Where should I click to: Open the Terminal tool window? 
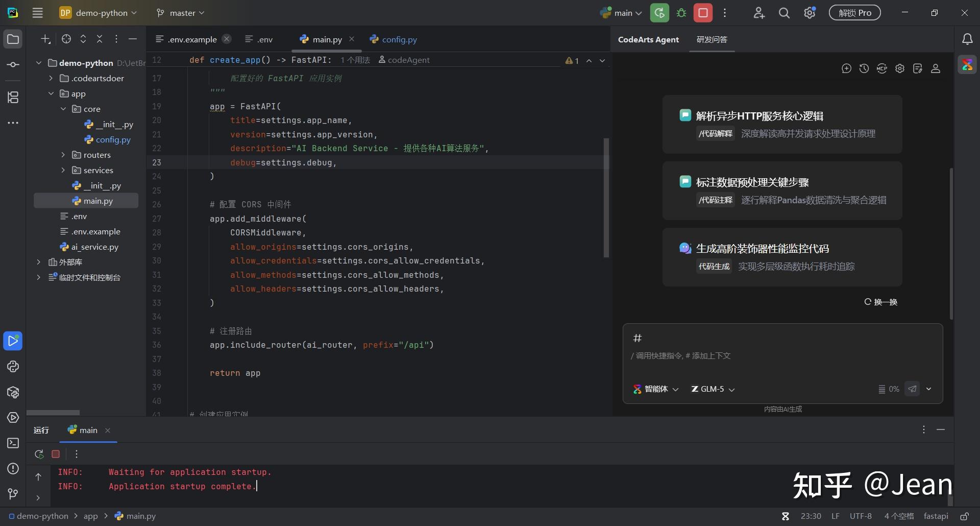click(x=13, y=443)
